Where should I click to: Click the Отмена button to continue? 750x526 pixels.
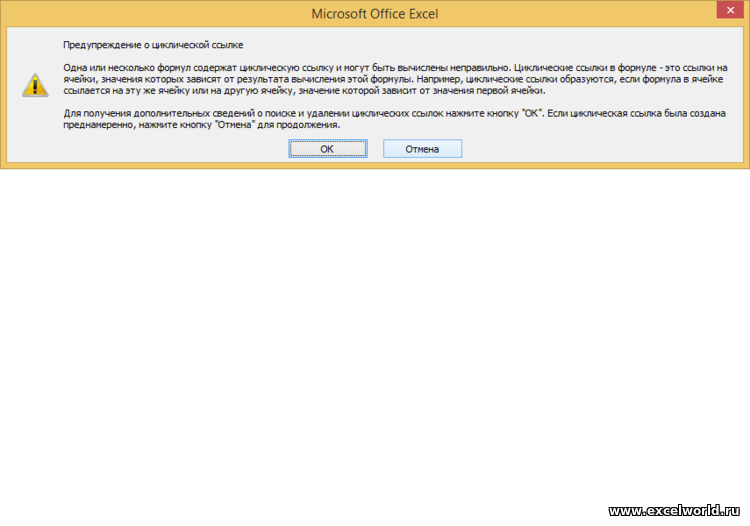coord(422,149)
